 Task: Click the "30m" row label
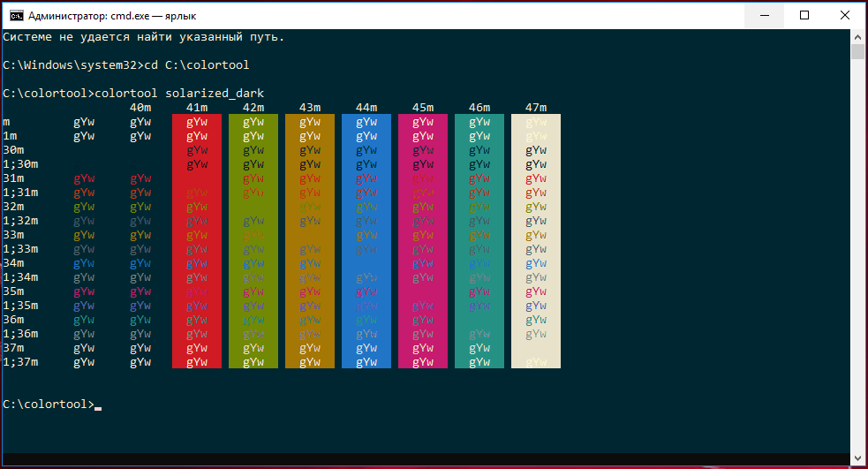13,150
